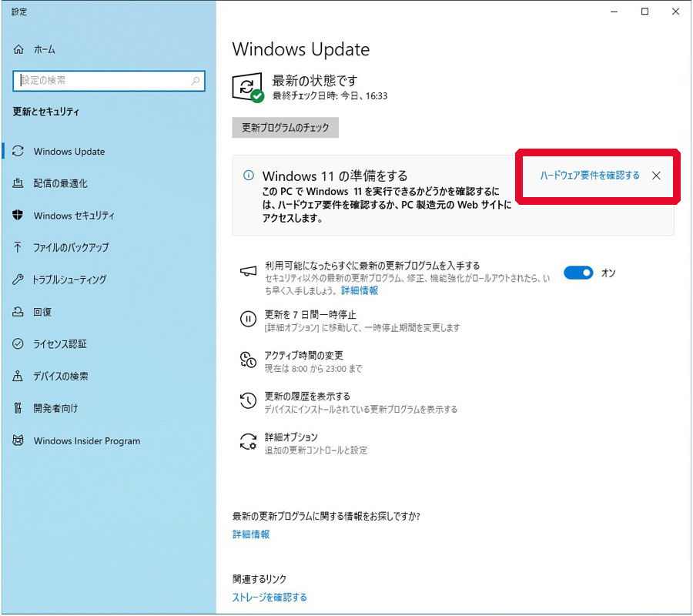The image size is (693, 616).
Task: Click the search magnifier icon in 設定の検索
Action: coord(196,81)
